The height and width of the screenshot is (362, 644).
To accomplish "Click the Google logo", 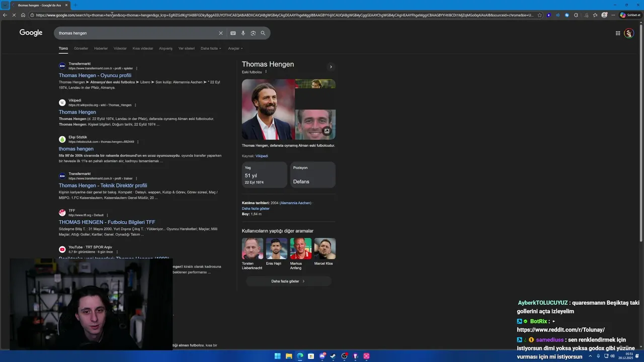I will [x=31, y=33].
